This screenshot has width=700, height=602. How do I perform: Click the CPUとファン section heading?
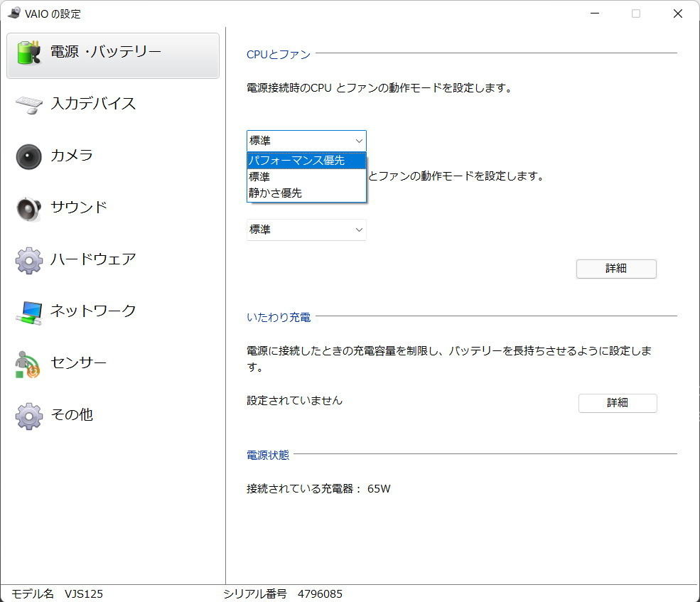[x=279, y=55]
